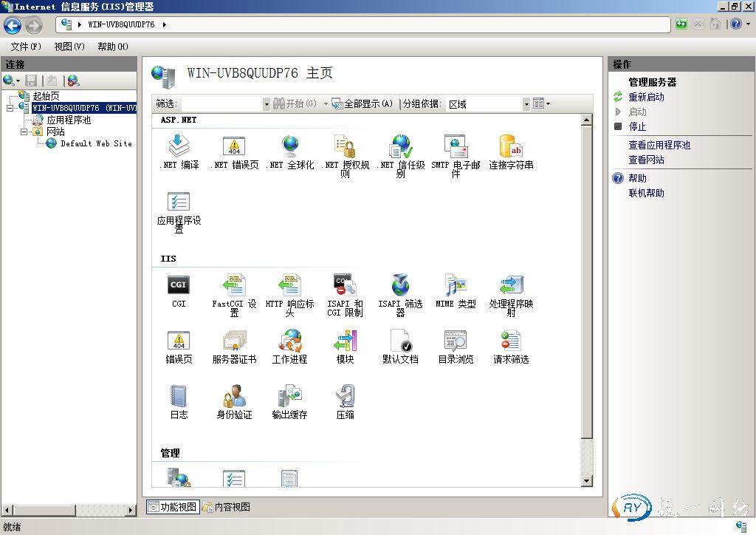Image resolution: width=756 pixels, height=535 pixels.
Task: Collapse the 网站 tree node
Action: click(x=24, y=132)
